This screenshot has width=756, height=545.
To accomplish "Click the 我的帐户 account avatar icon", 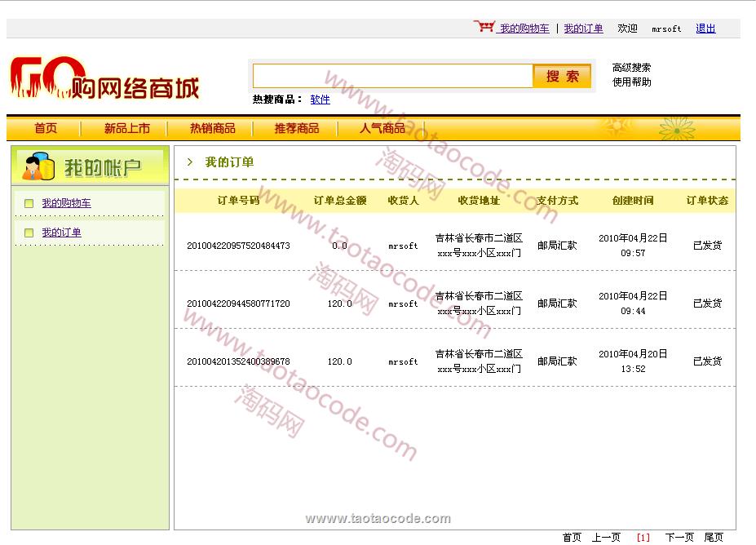I will point(38,166).
